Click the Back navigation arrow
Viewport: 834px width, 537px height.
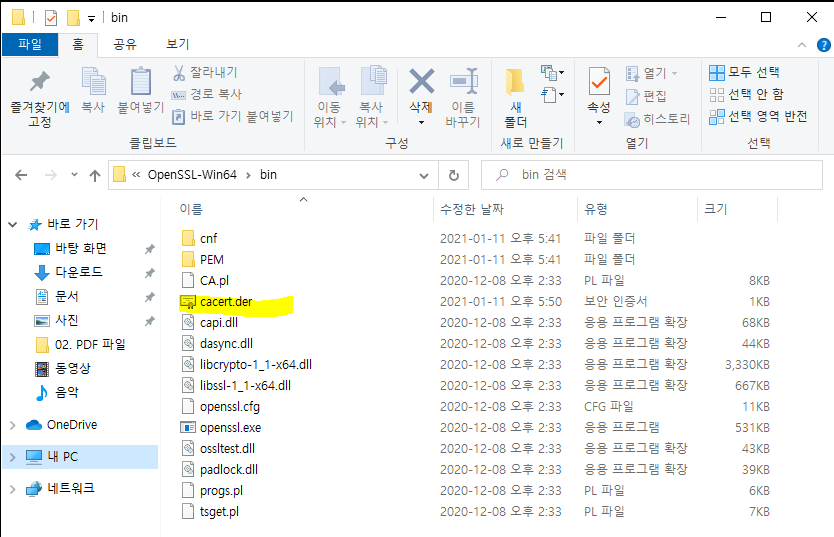point(21,175)
